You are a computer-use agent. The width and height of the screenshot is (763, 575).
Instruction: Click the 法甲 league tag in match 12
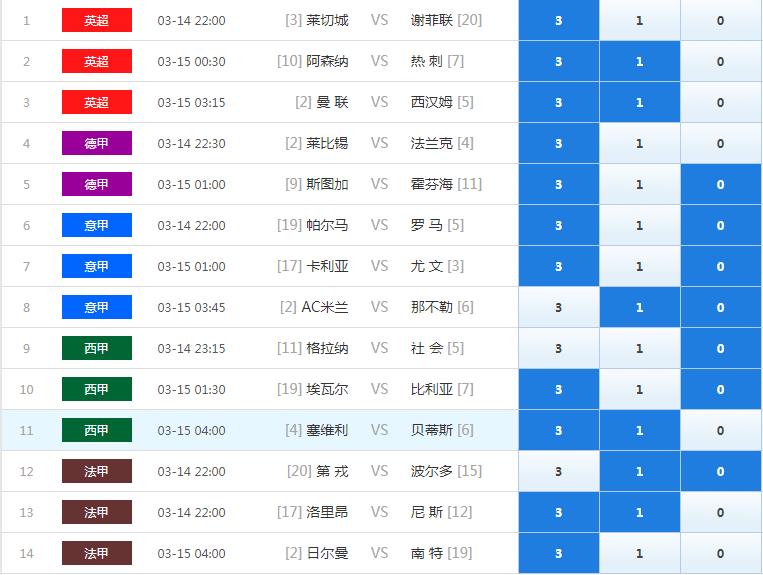click(97, 471)
